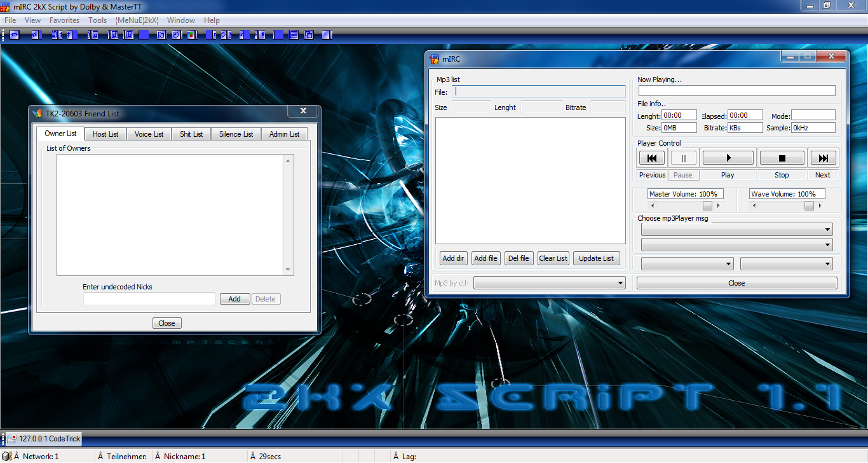Open the Window menu
This screenshot has width=868, height=463.
(181, 20)
